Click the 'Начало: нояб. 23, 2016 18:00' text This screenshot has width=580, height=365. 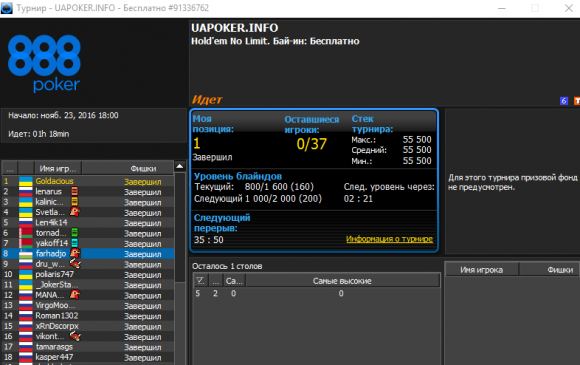click(x=63, y=115)
